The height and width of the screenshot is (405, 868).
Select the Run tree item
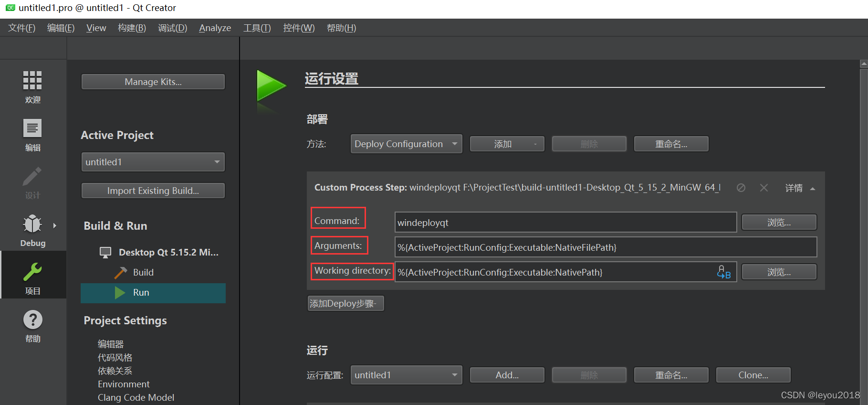click(x=153, y=293)
